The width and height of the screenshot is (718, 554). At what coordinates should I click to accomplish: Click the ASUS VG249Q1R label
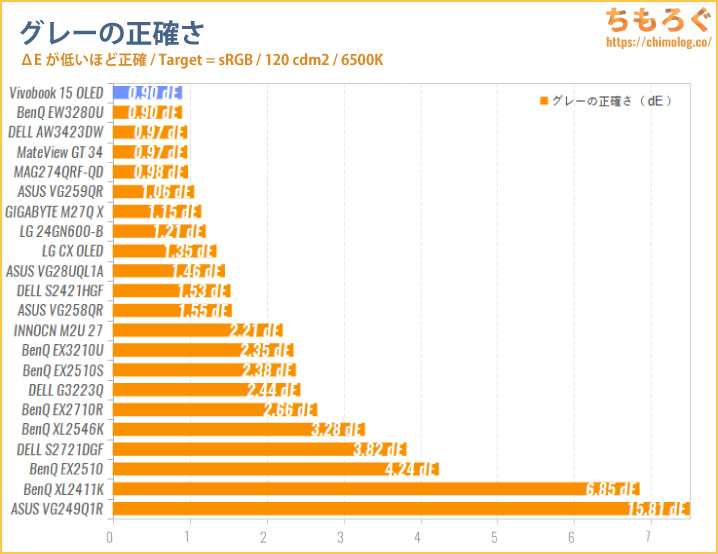pos(57,509)
